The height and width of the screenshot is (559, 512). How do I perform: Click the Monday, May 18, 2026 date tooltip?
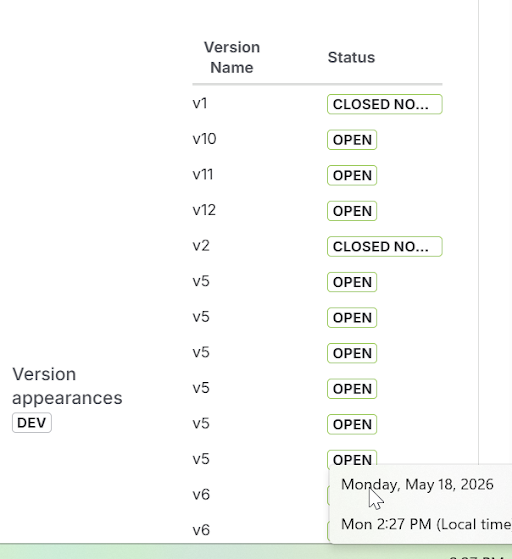click(417, 484)
